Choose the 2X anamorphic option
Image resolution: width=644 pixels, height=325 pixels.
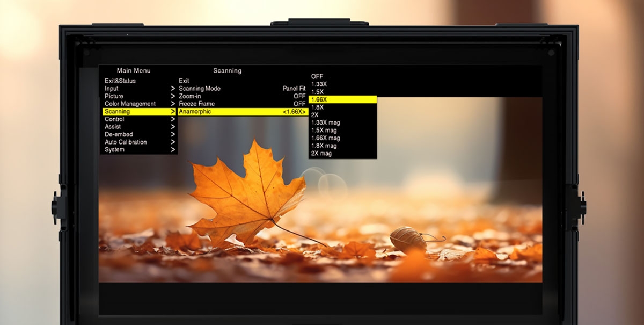[315, 115]
